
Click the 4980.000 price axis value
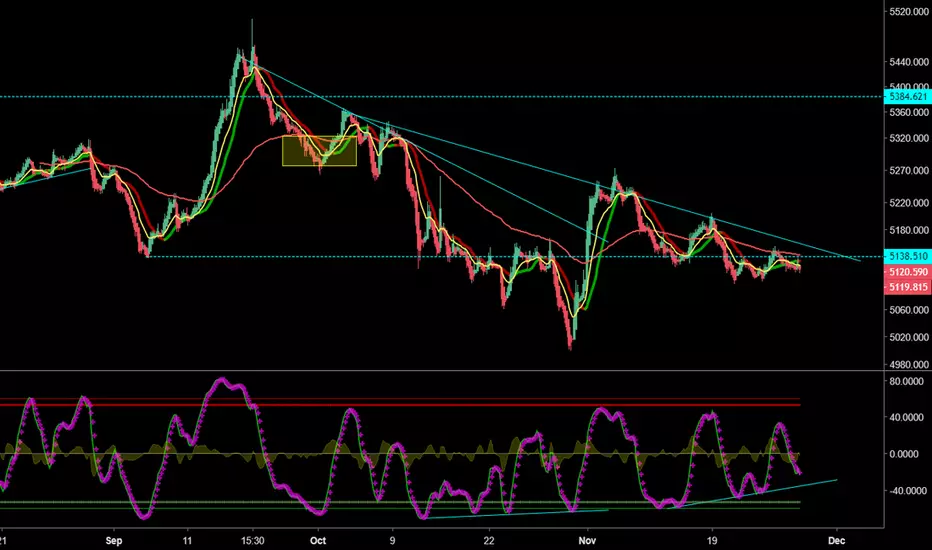pyautogui.click(x=909, y=364)
